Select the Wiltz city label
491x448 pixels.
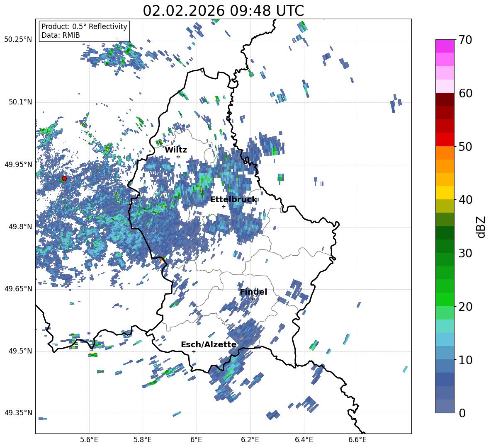click(176, 150)
